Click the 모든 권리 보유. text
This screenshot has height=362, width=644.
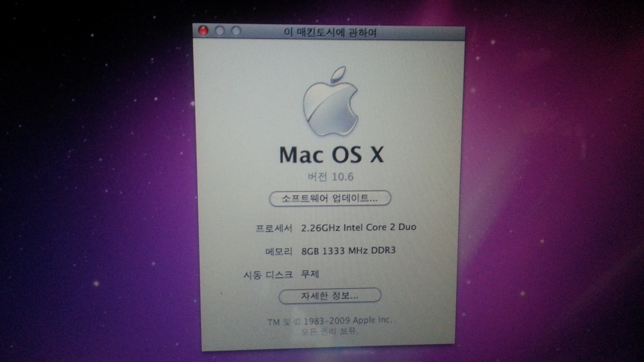(330, 331)
